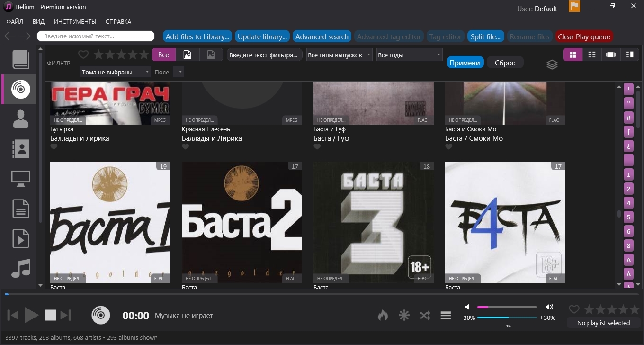Image resolution: width=644 pixels, height=345 pixels.
Task: Click the loud speaker volume icon
Action: click(549, 307)
